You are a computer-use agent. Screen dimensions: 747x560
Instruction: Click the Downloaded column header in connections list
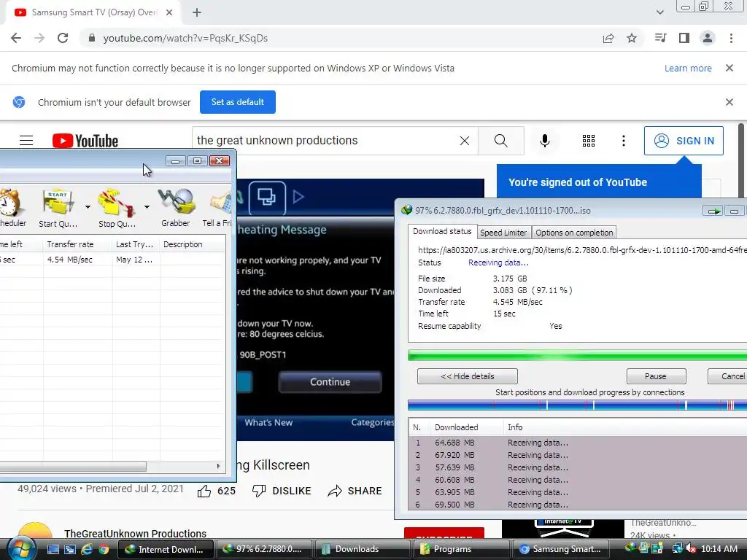tap(467, 427)
